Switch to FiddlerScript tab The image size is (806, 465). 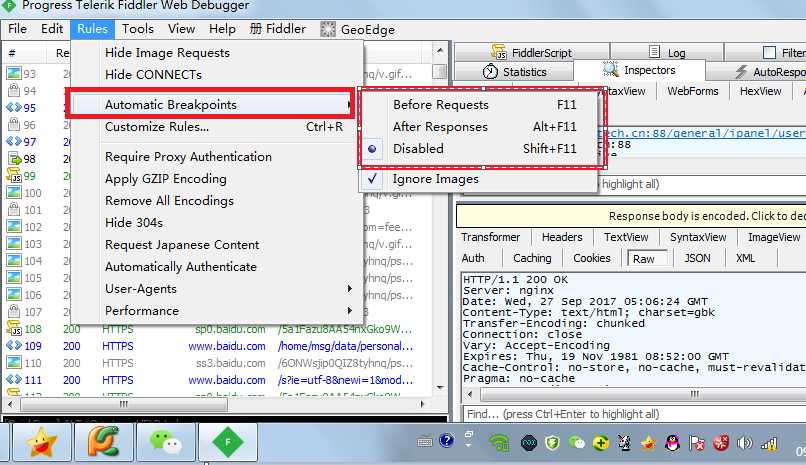pos(532,52)
